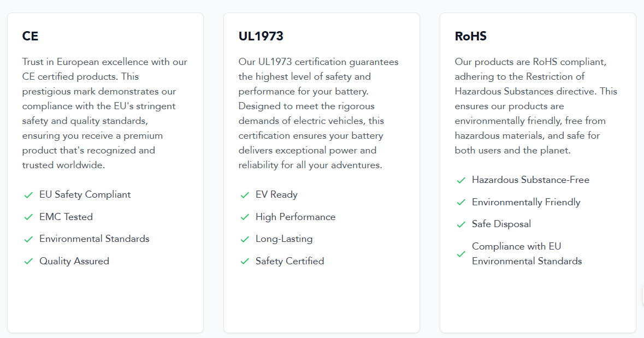Click the RoHS heading text
This screenshot has width=644, height=338.
471,36
